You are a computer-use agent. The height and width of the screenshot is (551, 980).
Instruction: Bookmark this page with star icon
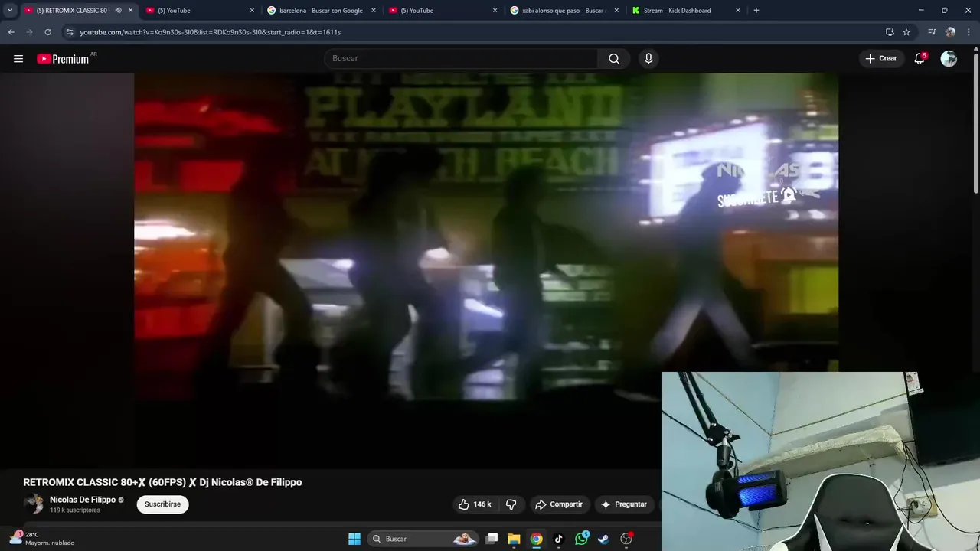pyautogui.click(x=906, y=32)
